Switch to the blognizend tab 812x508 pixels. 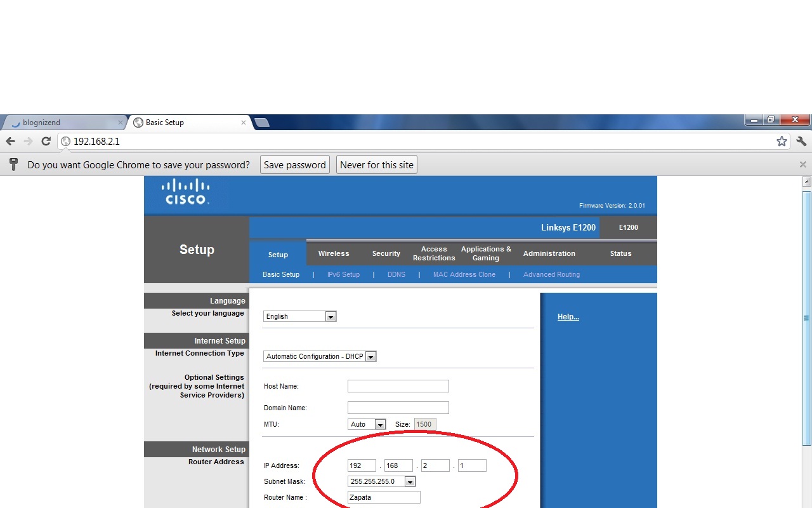63,123
